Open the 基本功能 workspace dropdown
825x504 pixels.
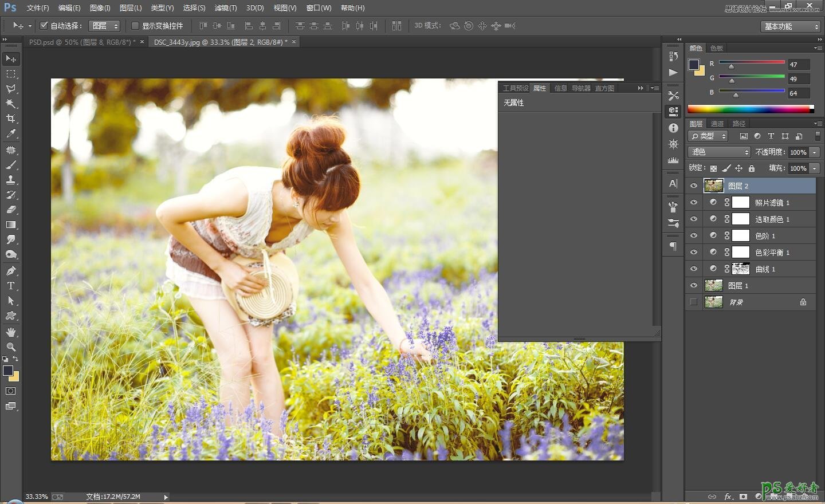point(791,26)
